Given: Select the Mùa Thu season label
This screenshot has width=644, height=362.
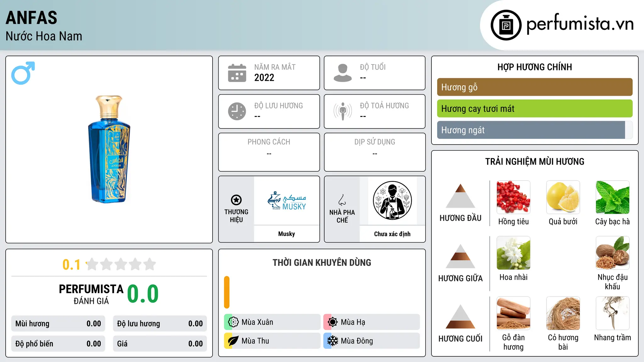Looking at the screenshot, I should [x=255, y=341].
